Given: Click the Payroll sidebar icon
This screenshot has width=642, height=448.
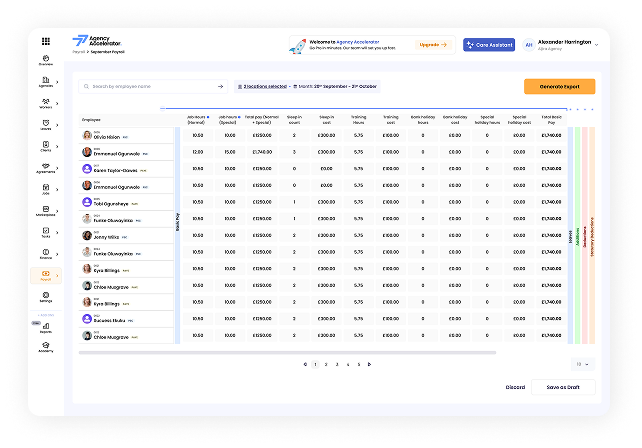Looking at the screenshot, I should click(46, 275).
